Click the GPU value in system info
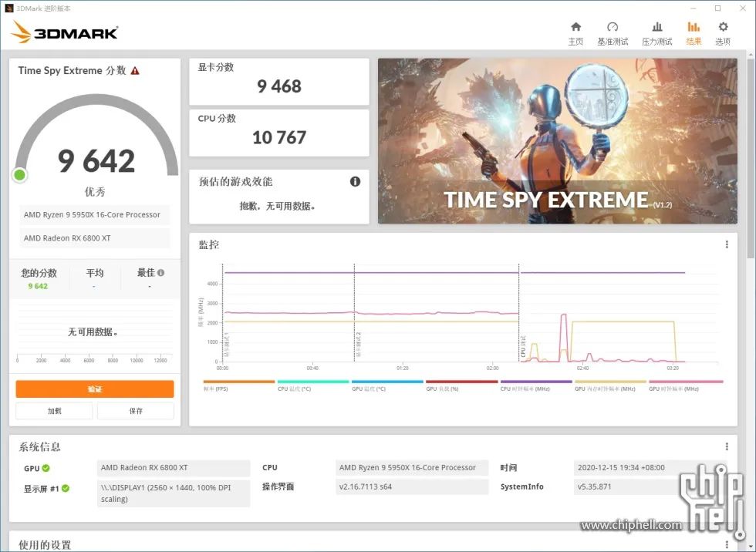 coord(173,468)
